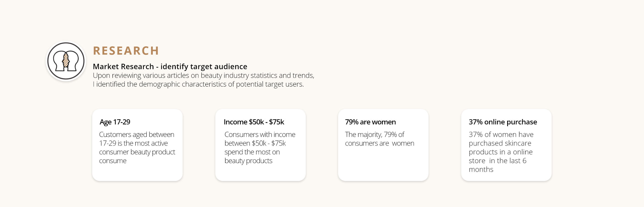The height and width of the screenshot is (207, 644).
Task: Click the line starting 'Upon reviewing various articles'
Action: click(x=203, y=75)
